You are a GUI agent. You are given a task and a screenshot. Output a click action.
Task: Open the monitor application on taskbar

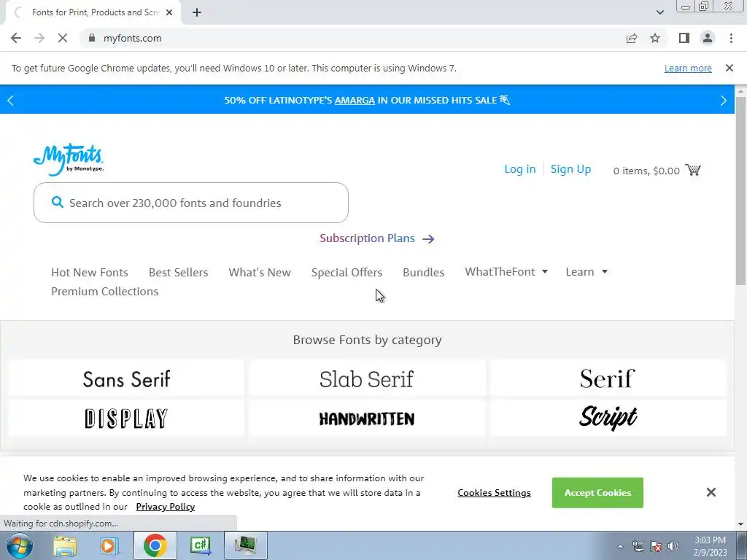(x=245, y=545)
